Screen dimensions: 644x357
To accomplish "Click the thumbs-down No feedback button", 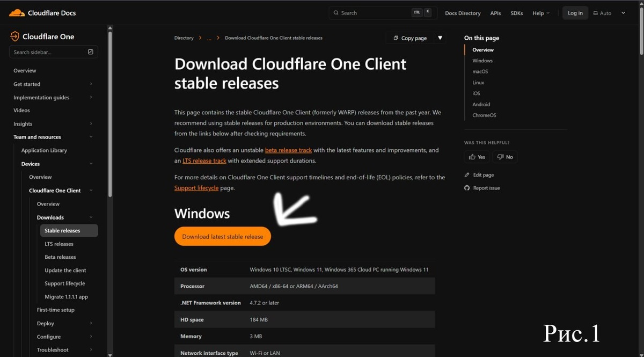I will coord(505,157).
